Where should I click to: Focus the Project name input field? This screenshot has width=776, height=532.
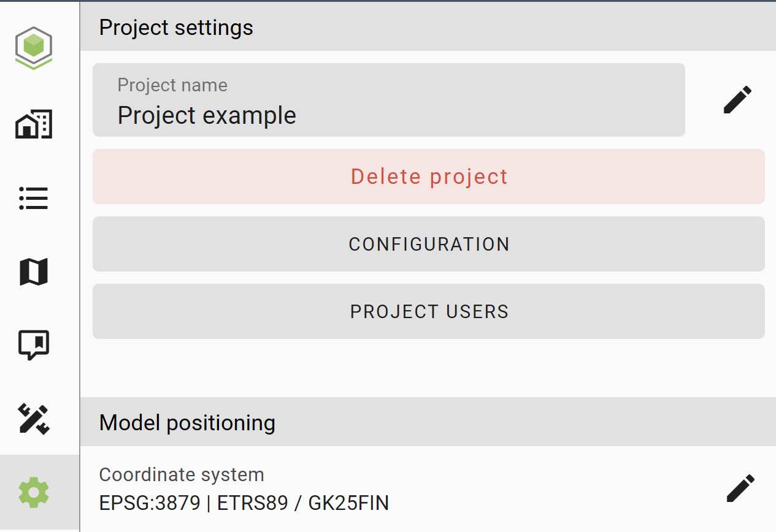point(389,100)
